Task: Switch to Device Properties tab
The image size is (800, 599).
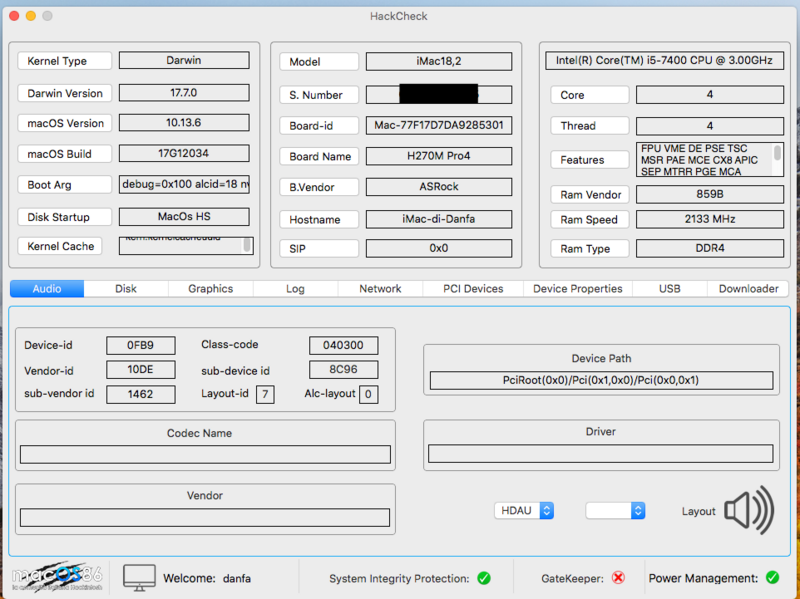Action: click(577, 289)
